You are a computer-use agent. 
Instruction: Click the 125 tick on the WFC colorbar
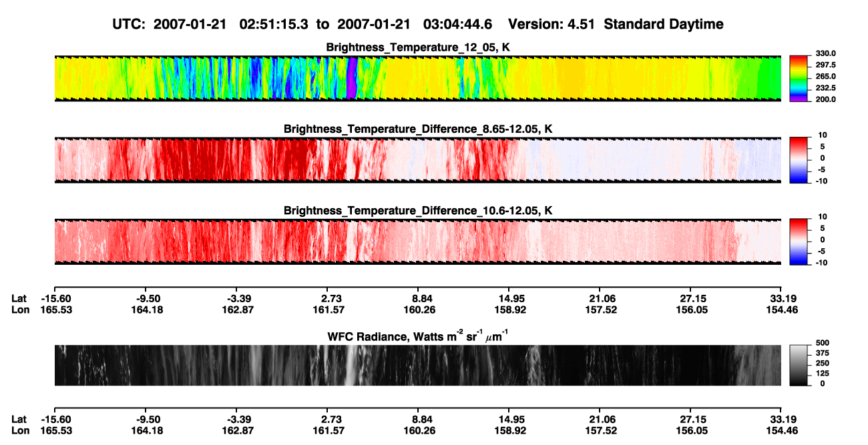(x=822, y=373)
